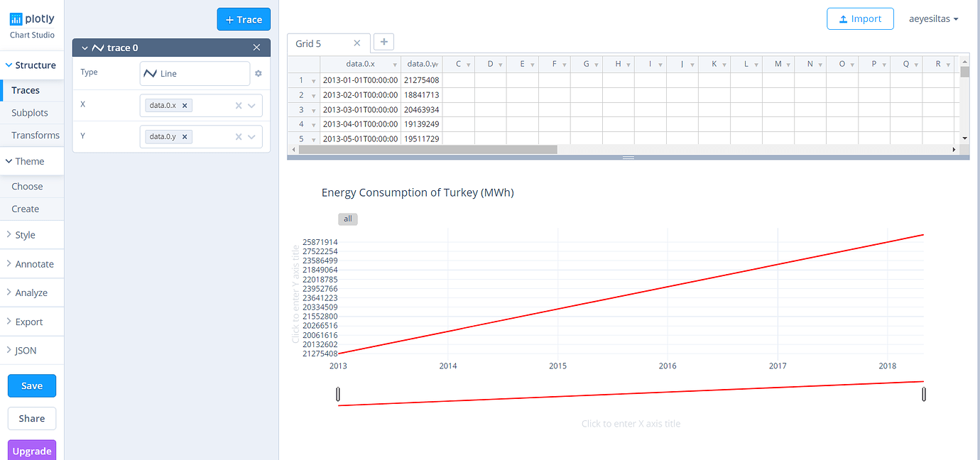Viewport: 980px width, 460px height.
Task: Open the Transforms menu item
Action: 32,135
